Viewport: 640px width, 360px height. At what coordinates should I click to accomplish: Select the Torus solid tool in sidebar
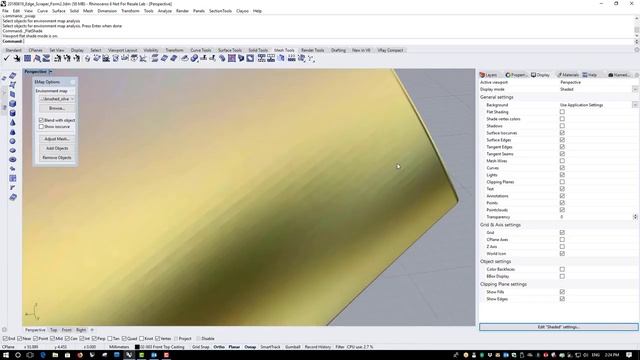13,160
